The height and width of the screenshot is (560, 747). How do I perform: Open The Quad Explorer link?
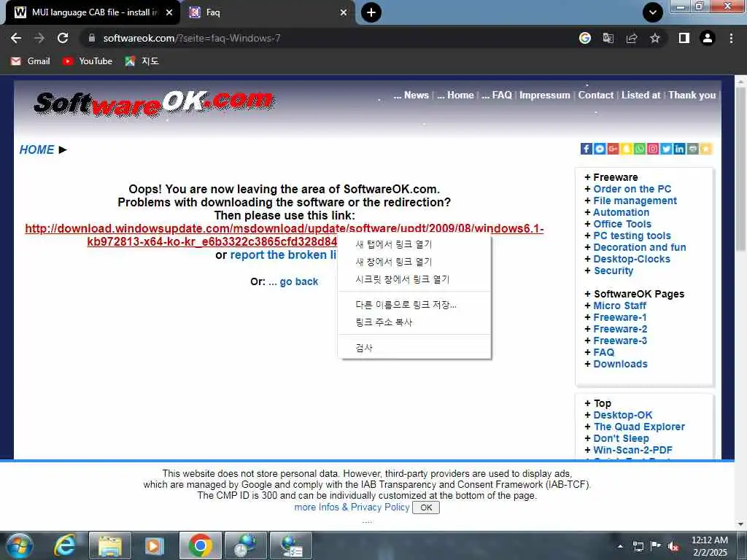coord(639,427)
